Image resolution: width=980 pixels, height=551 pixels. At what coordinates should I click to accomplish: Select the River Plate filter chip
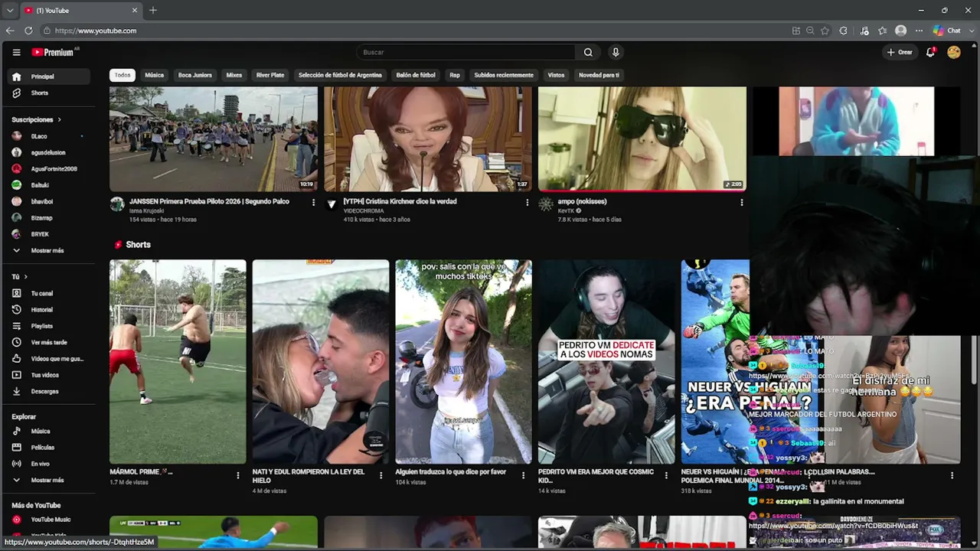pyautogui.click(x=270, y=75)
